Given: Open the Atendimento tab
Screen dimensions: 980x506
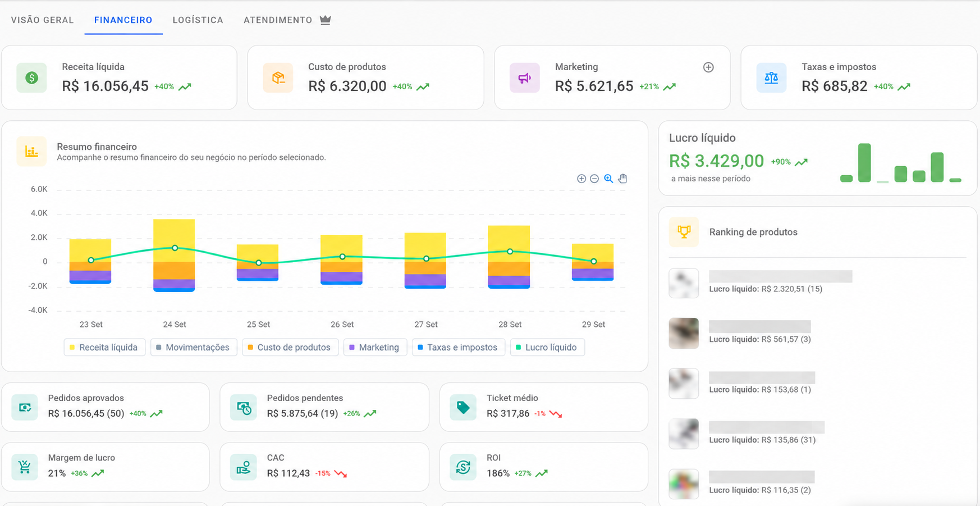Looking at the screenshot, I should (278, 20).
